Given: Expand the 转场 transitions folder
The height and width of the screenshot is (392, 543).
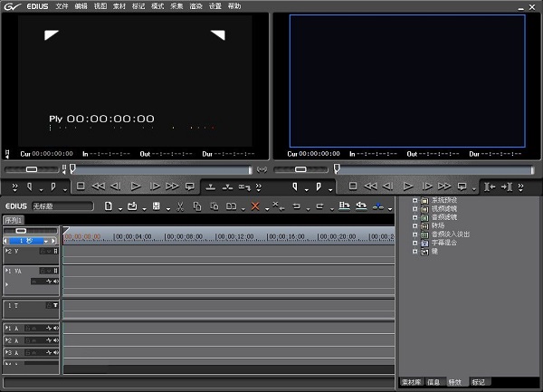Looking at the screenshot, I should (414, 226).
